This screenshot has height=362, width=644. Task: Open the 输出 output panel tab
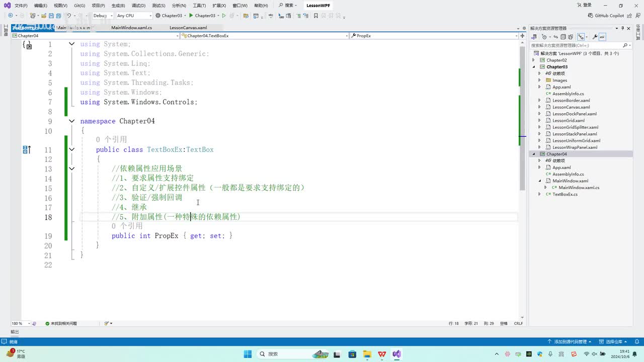pyautogui.click(x=15, y=332)
